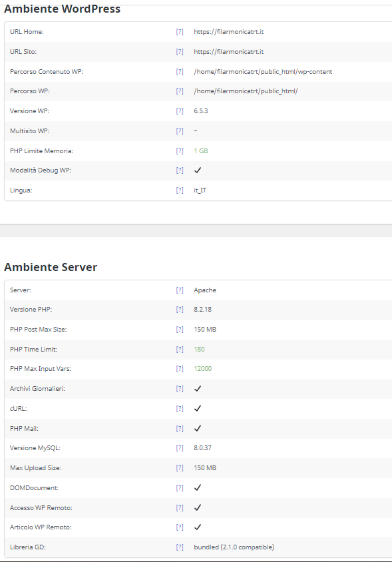This screenshot has height=562, width=392.
Task: Click the help icon next to URL Home
Action: (x=180, y=31)
